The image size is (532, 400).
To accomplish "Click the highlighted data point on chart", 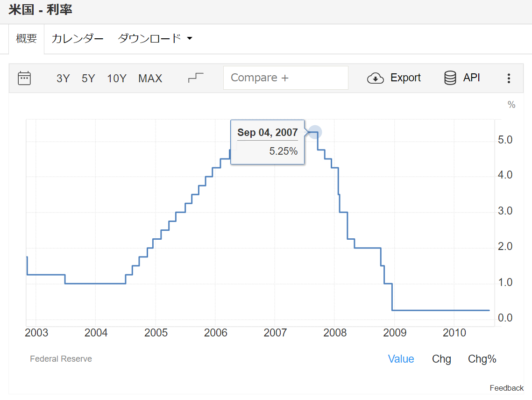I will click(315, 132).
